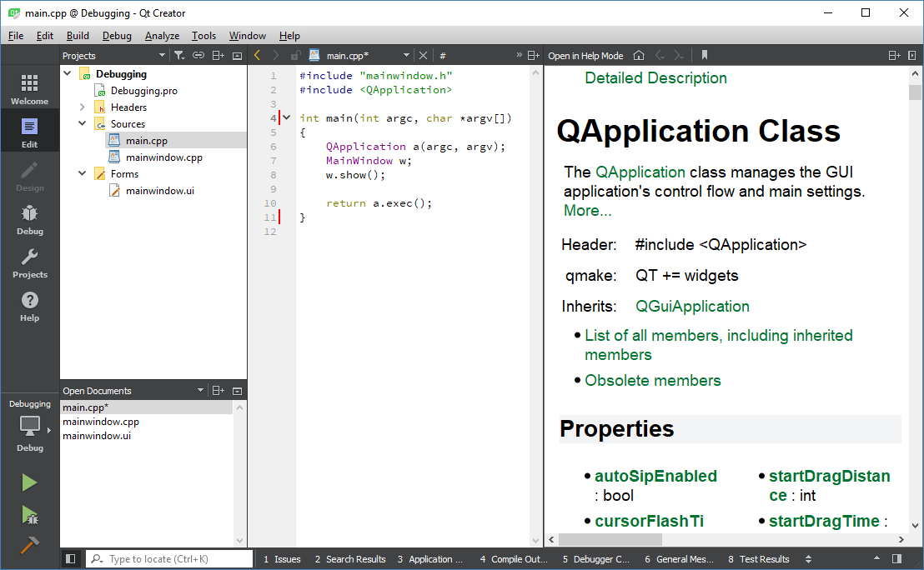Add bookmark in the help pane
Screen dimensions: 924x570
(705, 56)
